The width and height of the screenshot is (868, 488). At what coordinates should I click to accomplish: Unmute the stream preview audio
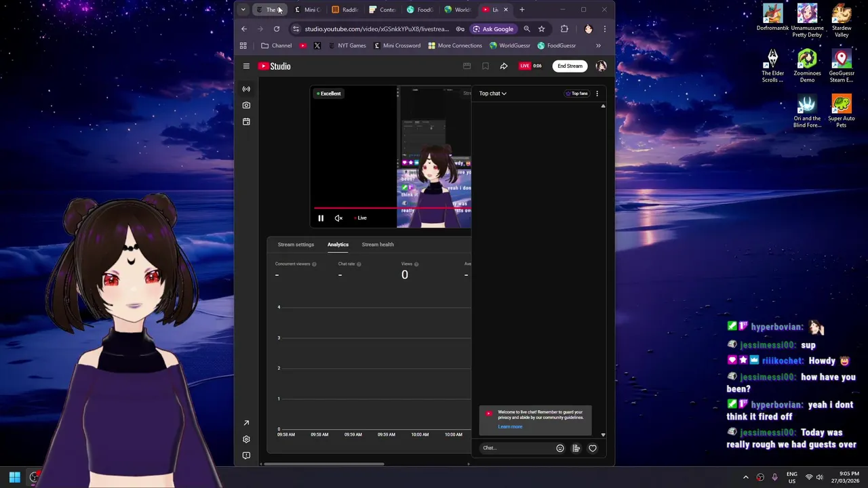[338, 218]
